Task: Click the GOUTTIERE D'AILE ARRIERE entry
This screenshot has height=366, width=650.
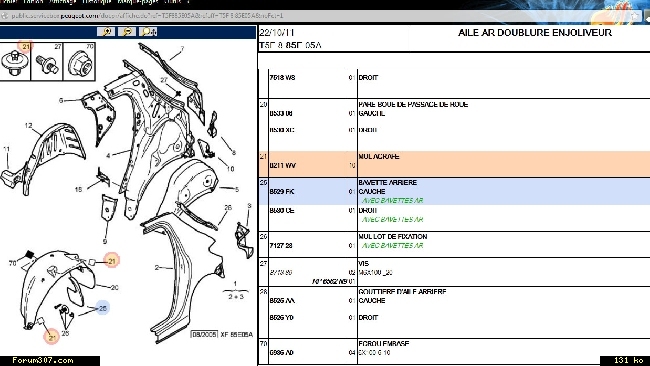Action: pyautogui.click(x=402, y=292)
